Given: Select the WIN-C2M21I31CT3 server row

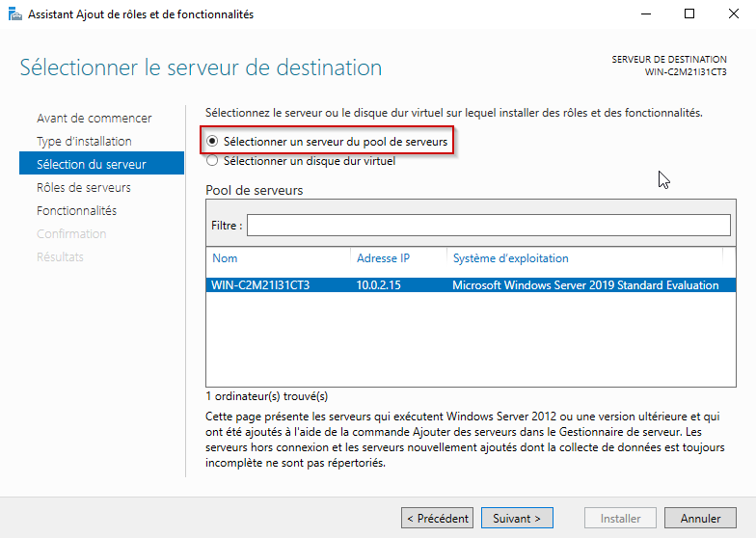Looking at the screenshot, I should click(x=471, y=285).
